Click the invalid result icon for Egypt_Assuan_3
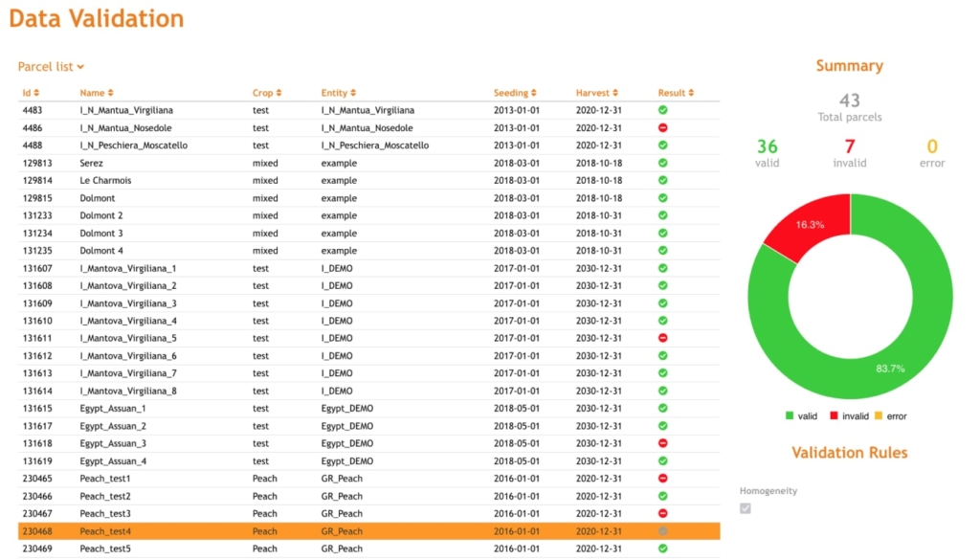Screen dimensions: 980x560 click(x=664, y=443)
